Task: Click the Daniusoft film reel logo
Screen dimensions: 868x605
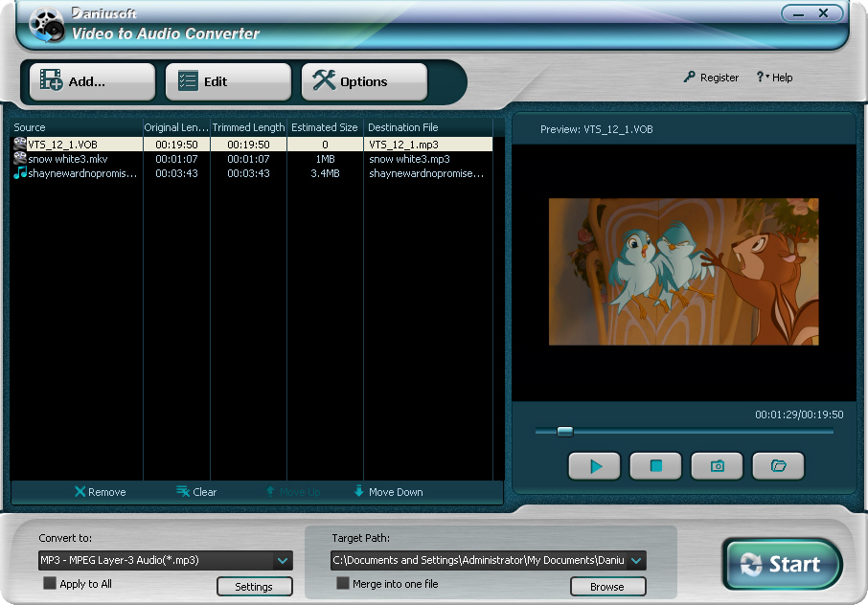Action: [47, 26]
